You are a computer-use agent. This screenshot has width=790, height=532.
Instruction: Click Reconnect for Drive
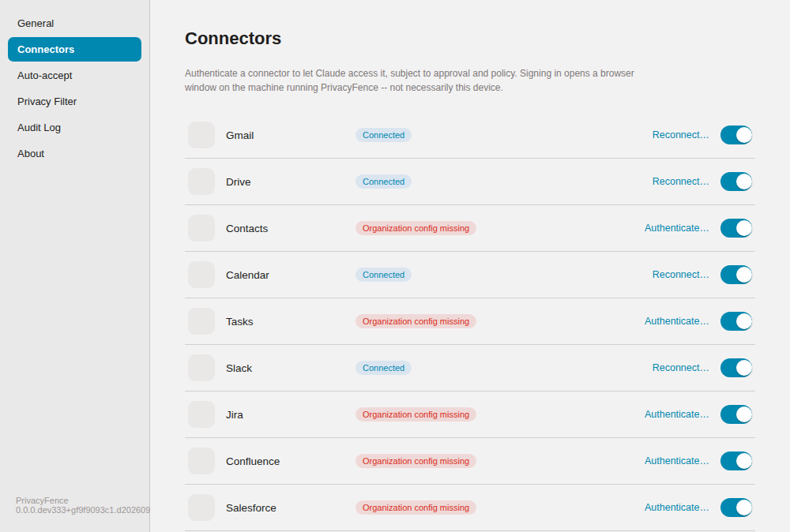(x=680, y=182)
